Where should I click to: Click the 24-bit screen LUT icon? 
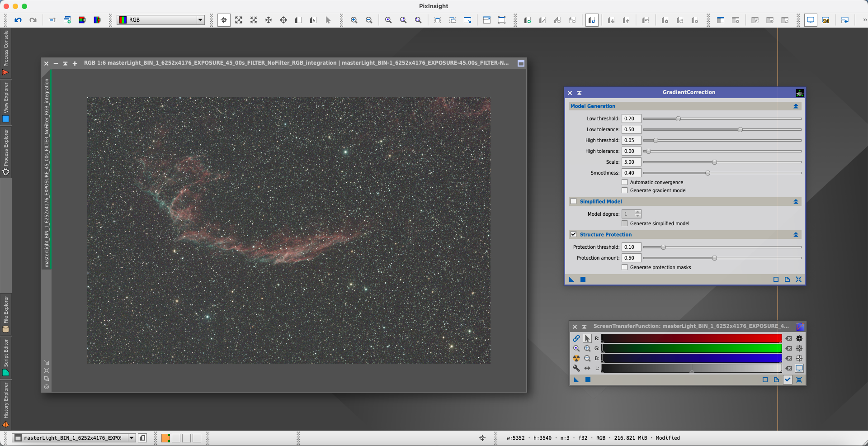[x=826, y=20]
